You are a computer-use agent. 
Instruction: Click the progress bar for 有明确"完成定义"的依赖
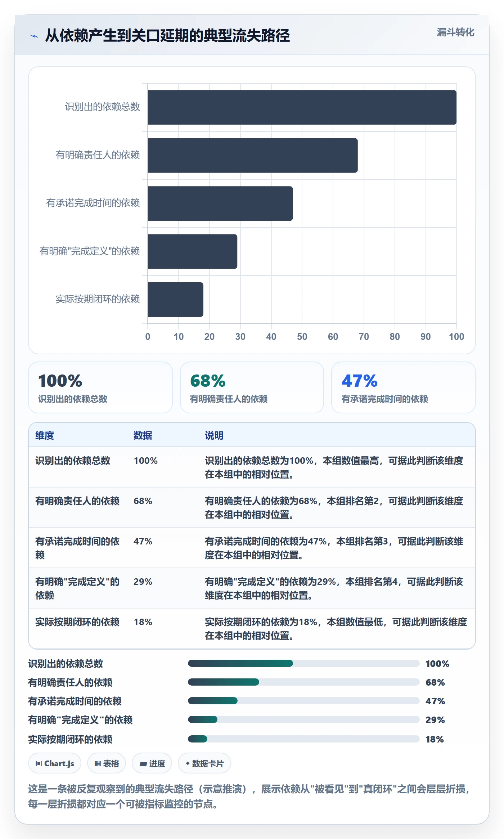point(304,719)
